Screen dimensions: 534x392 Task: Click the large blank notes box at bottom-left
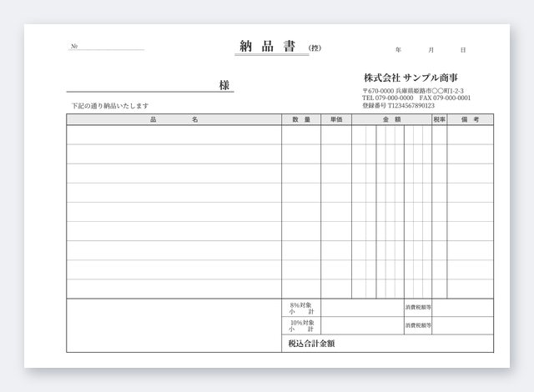pos(174,325)
